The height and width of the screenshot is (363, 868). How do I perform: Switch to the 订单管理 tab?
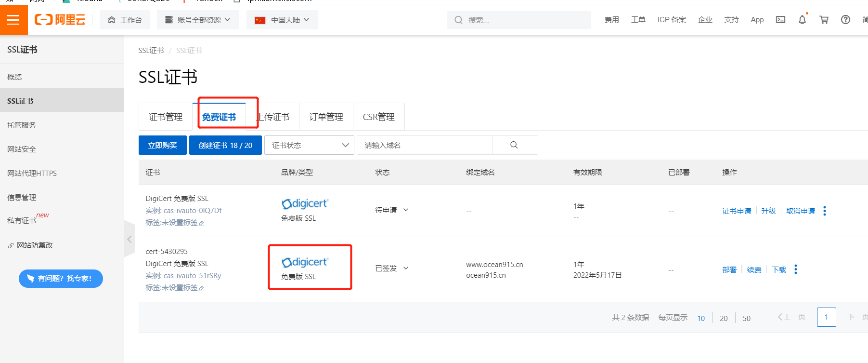point(326,117)
